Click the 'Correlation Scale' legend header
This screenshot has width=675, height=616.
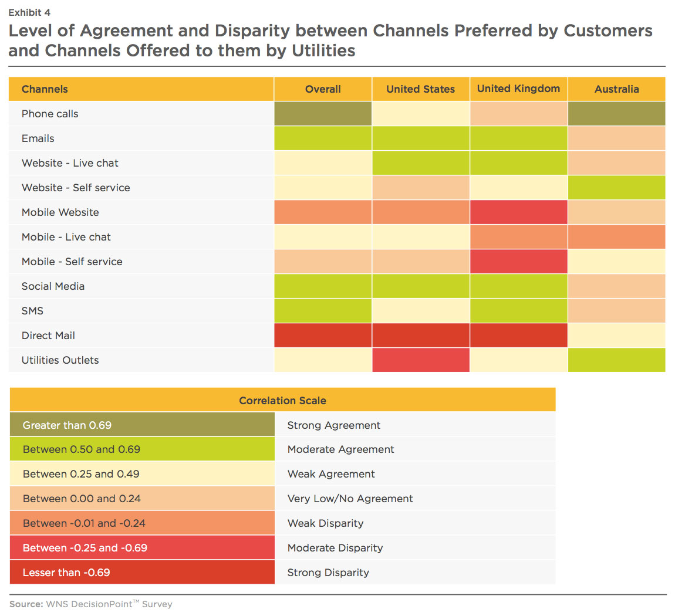click(282, 400)
